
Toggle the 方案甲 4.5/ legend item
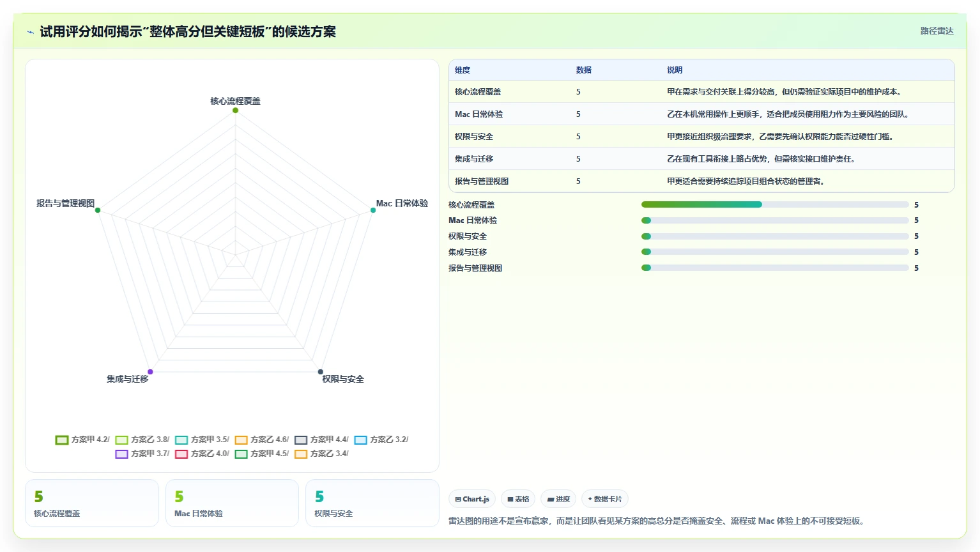(261, 454)
